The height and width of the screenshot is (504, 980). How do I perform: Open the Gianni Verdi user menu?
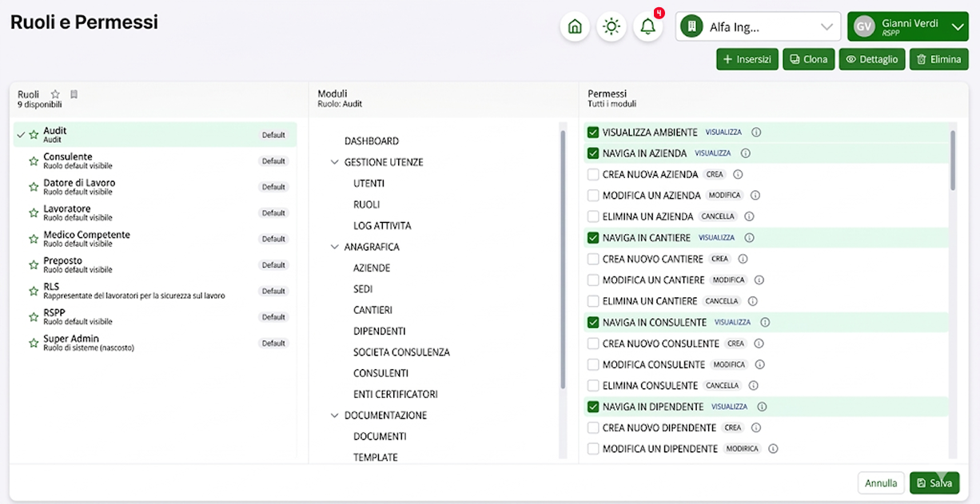pyautogui.click(x=907, y=26)
